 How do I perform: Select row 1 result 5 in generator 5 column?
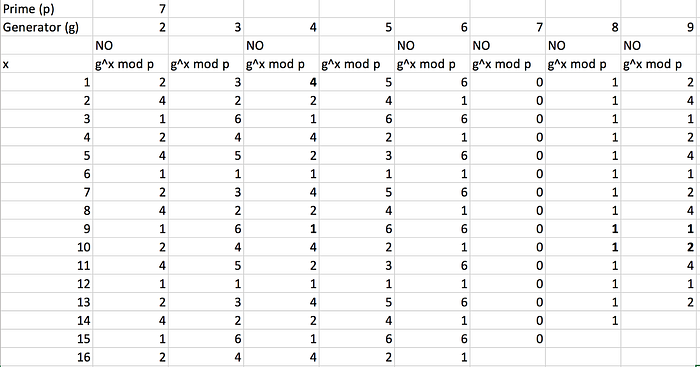coord(357,82)
